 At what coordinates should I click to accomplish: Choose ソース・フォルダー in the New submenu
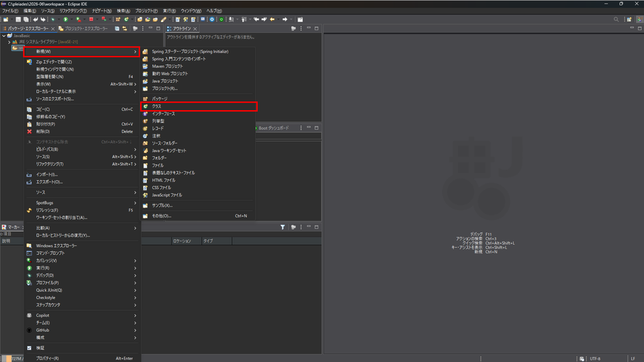(198, 143)
